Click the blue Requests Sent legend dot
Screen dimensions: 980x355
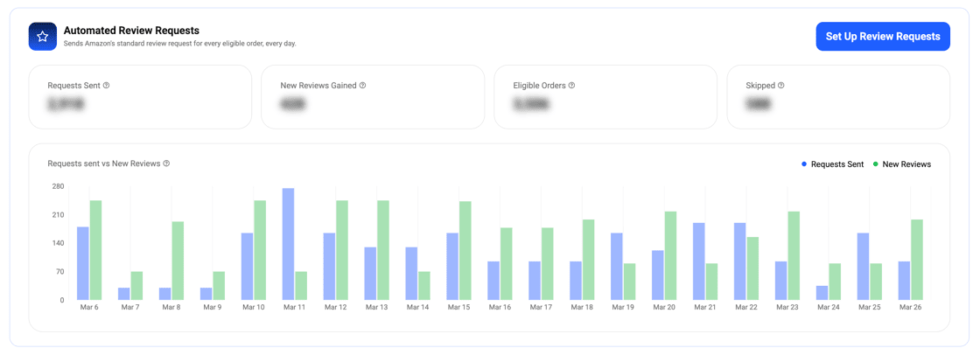(x=804, y=164)
